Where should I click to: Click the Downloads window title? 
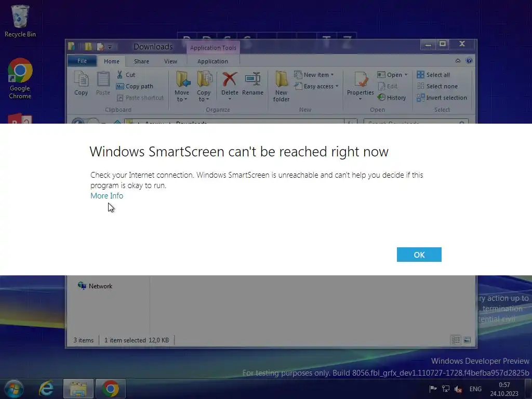click(x=153, y=47)
